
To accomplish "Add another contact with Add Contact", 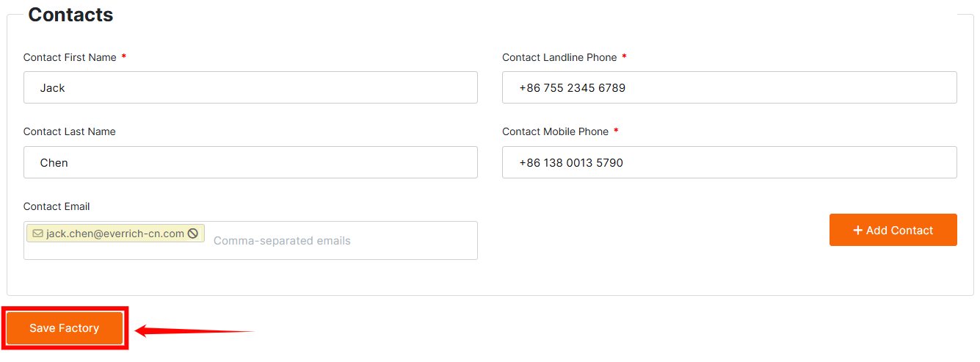I will pyautogui.click(x=893, y=231).
